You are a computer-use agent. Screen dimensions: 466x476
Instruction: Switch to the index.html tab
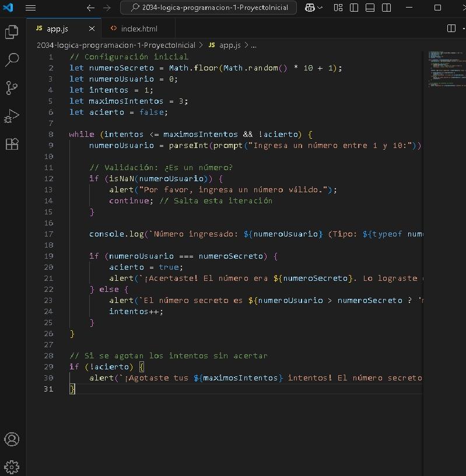(x=139, y=29)
